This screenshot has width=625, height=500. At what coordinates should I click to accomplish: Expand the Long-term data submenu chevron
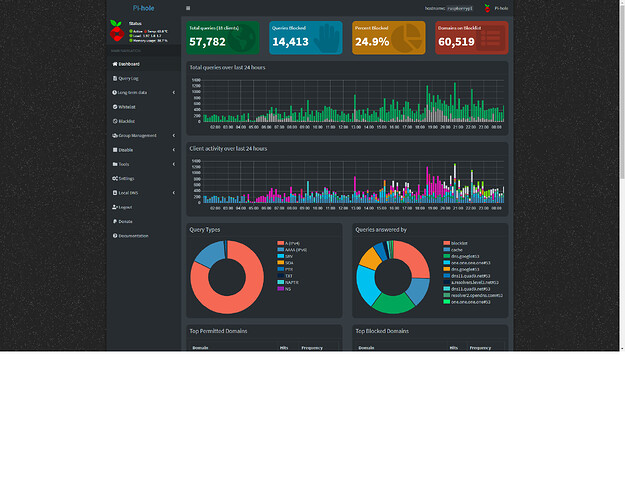coord(174,93)
